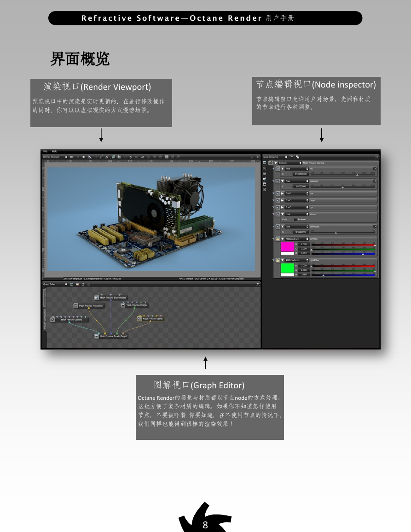Click the fov slider track
This screenshot has height=532, width=411.
(x=343, y=175)
